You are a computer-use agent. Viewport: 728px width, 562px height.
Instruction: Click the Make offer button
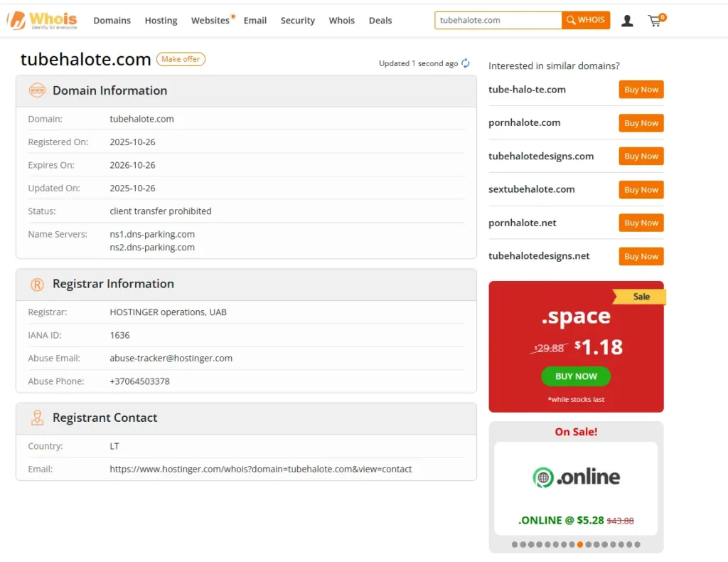(x=181, y=59)
